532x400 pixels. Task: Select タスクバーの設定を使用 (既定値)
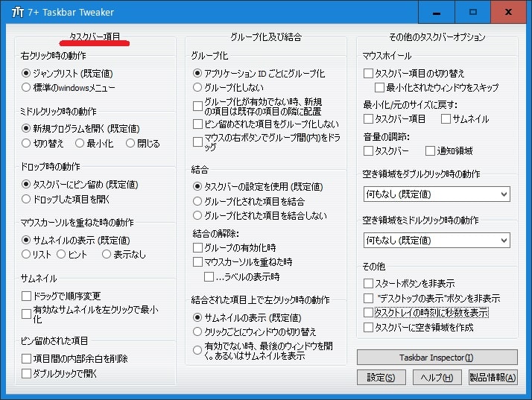[x=197, y=186]
